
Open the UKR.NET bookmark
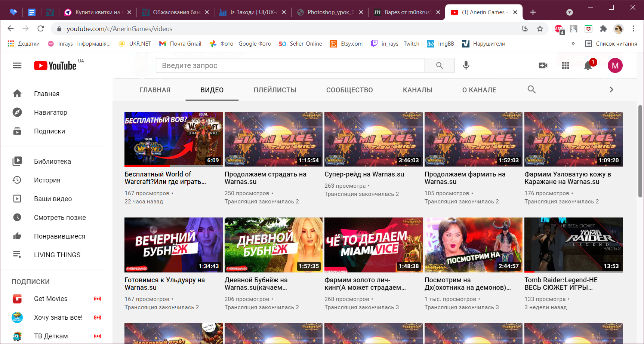(135, 44)
